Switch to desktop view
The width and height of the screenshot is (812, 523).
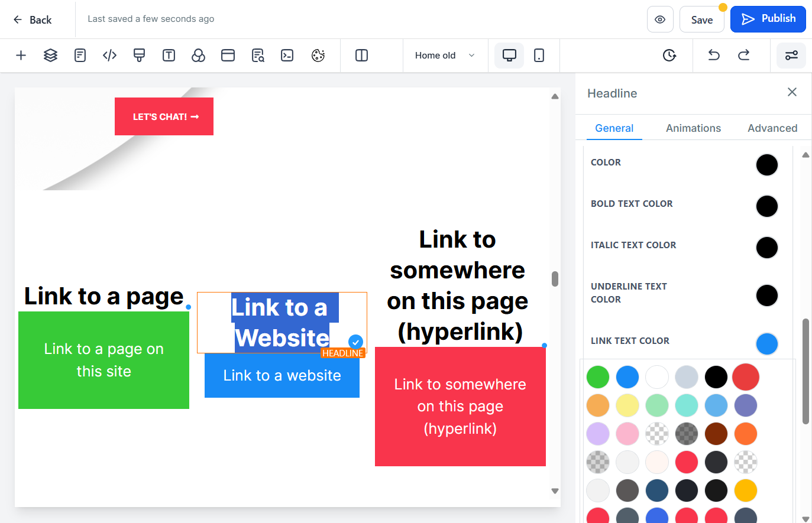(x=509, y=56)
